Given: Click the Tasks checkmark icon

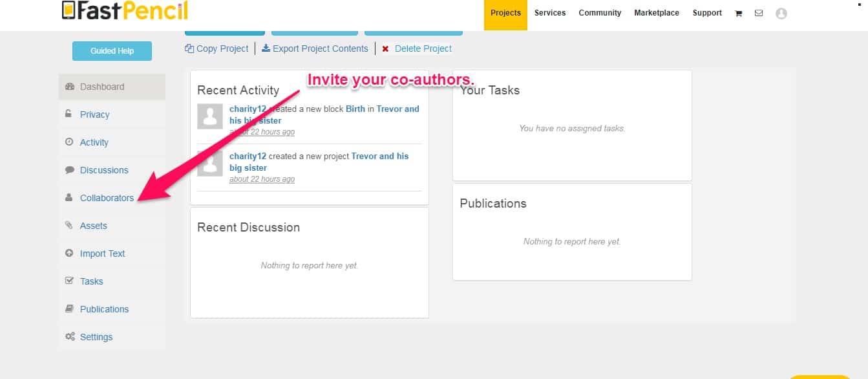Looking at the screenshot, I should [x=69, y=281].
